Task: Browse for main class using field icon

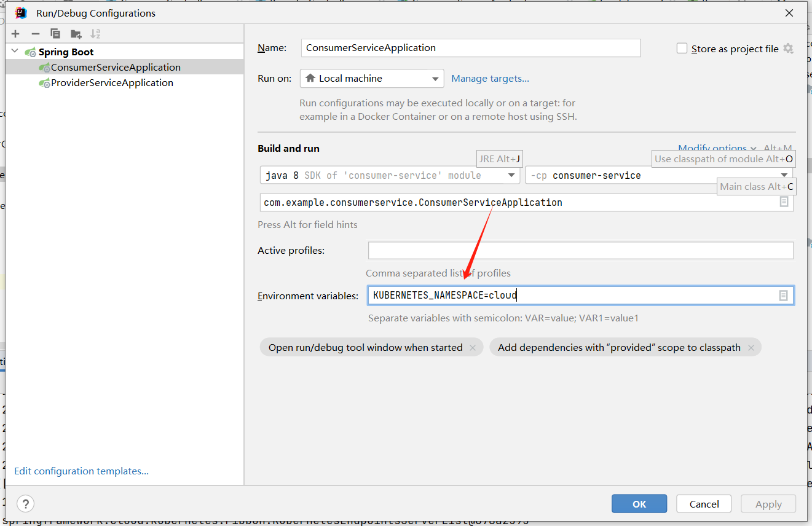Action: tap(784, 202)
